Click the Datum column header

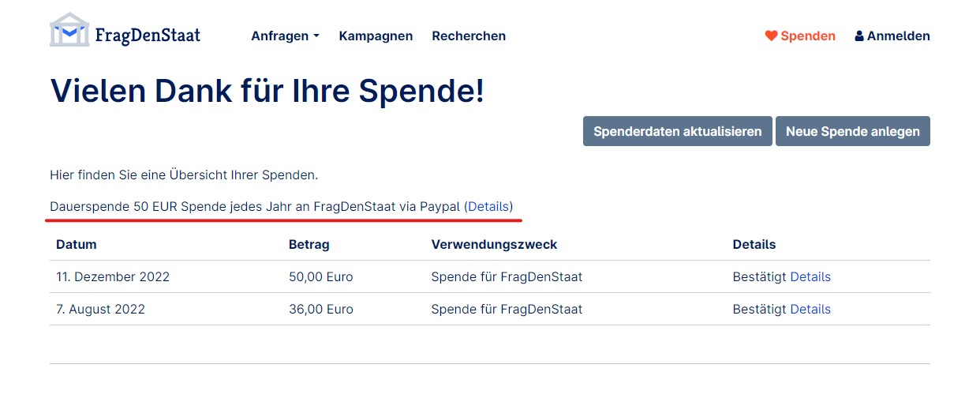click(x=77, y=245)
